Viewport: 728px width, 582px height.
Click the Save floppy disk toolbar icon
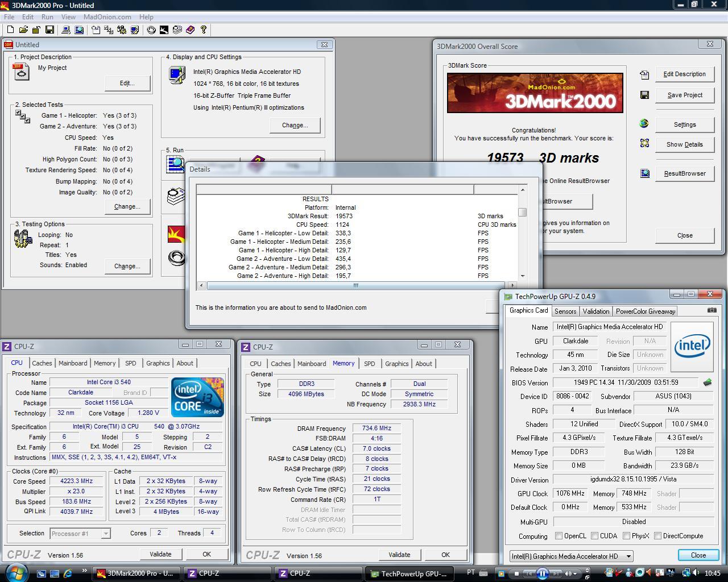click(x=49, y=30)
